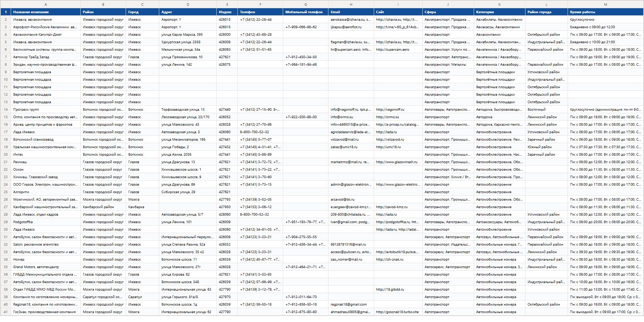Select the 'Автомир Трейд Запад' cell

click(46, 57)
